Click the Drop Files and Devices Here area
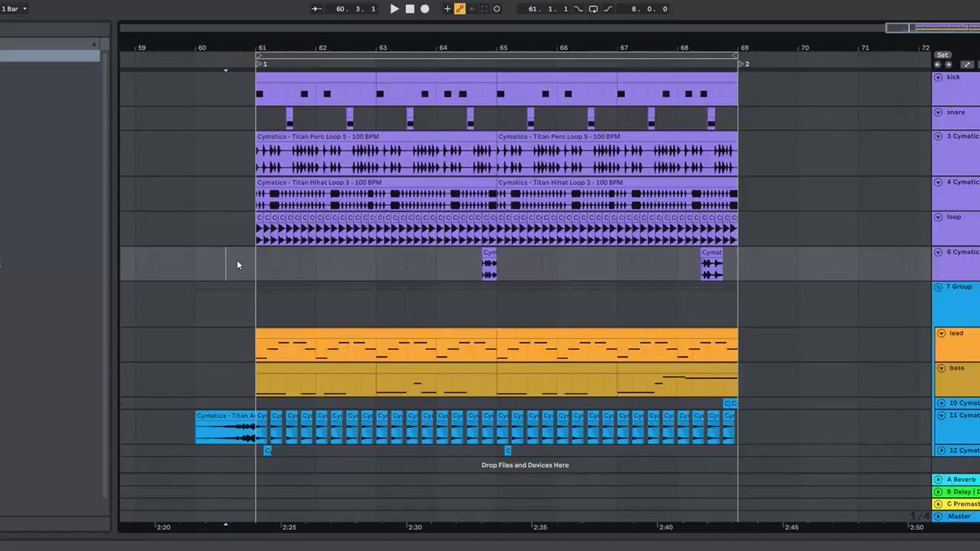The width and height of the screenshot is (980, 551). coord(525,464)
